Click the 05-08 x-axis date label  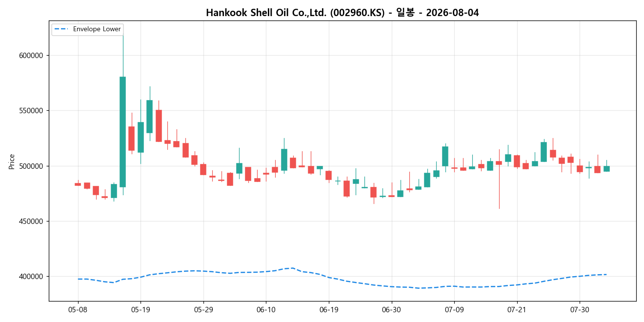coord(78,310)
